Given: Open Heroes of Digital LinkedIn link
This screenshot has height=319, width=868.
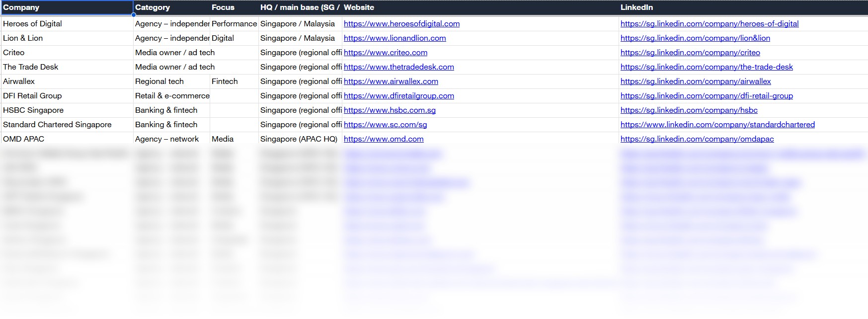Looking at the screenshot, I should tap(710, 24).
